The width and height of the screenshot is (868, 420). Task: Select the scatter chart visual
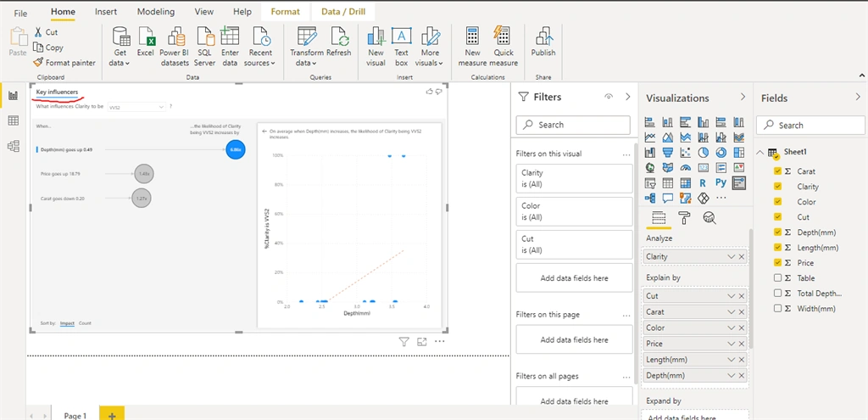tap(686, 152)
